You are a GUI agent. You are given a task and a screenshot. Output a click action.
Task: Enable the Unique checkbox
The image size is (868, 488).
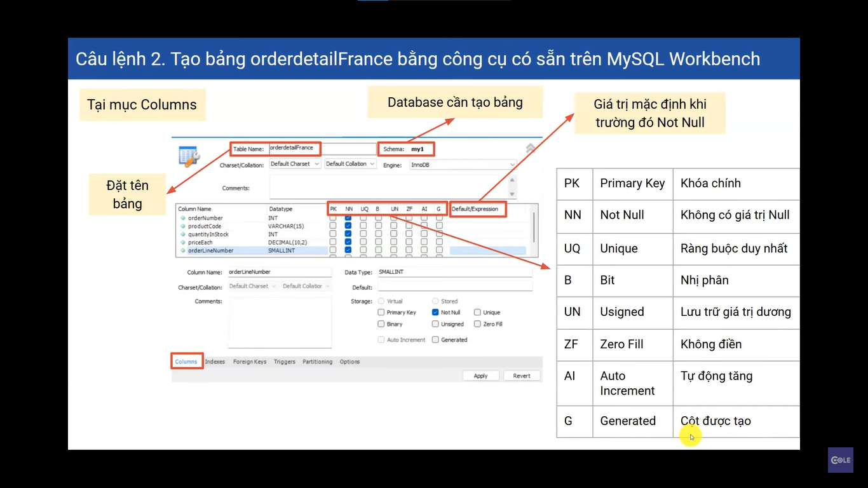click(477, 313)
